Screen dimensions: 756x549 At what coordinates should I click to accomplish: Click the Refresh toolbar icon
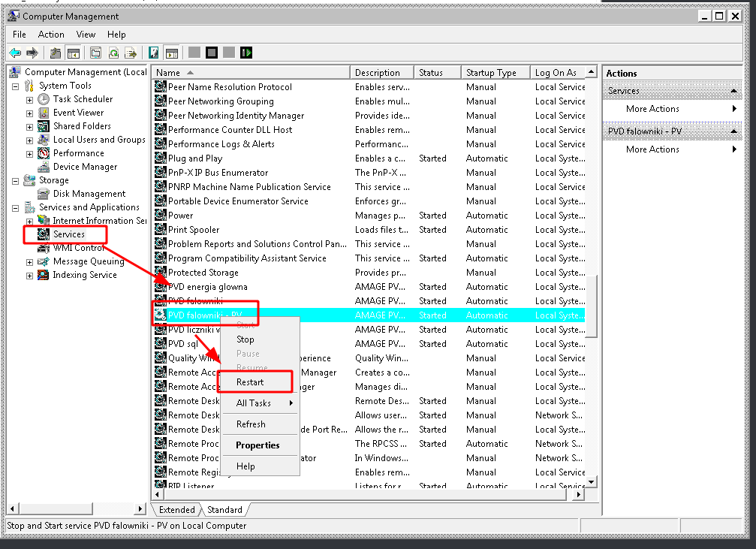[113, 53]
